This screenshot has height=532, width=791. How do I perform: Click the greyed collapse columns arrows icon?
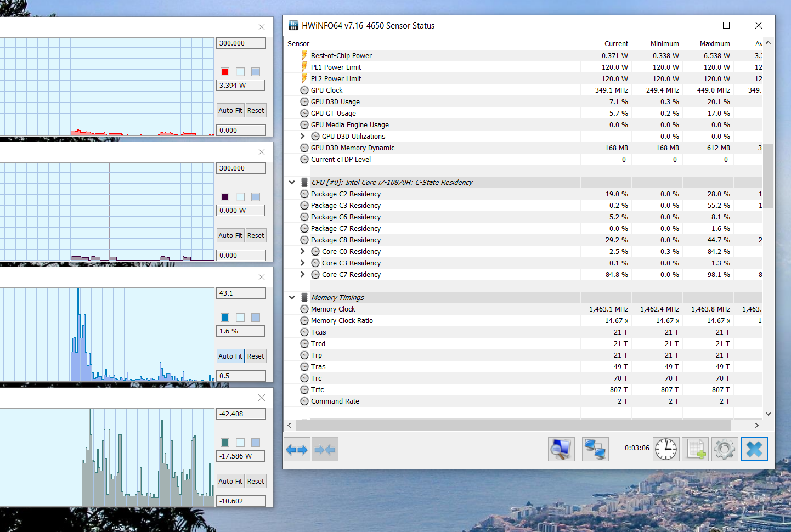coord(325,450)
